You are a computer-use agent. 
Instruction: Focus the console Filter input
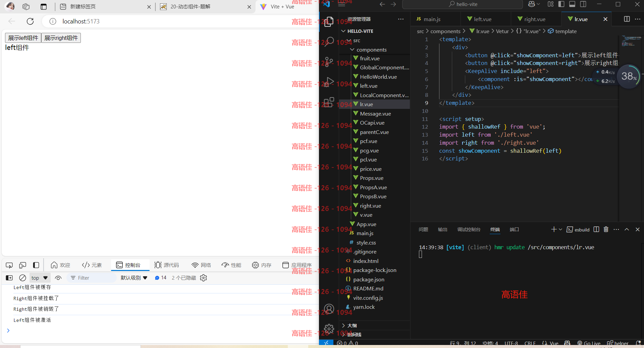tap(91, 278)
